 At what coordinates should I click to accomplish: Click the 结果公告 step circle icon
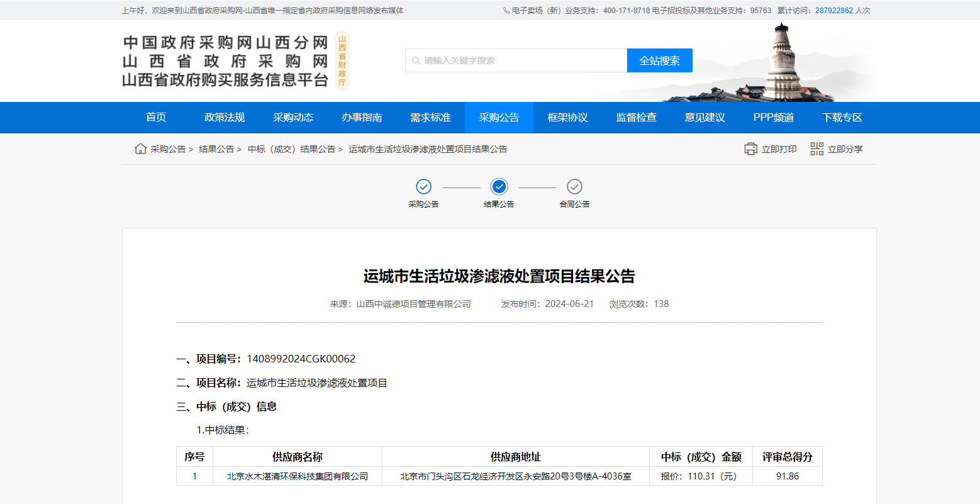click(499, 187)
